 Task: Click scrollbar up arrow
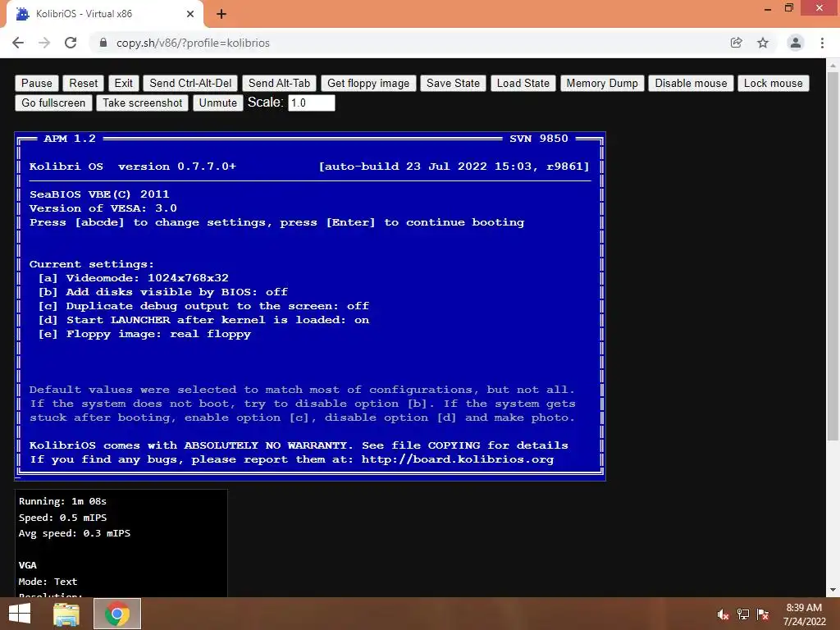(x=833, y=65)
